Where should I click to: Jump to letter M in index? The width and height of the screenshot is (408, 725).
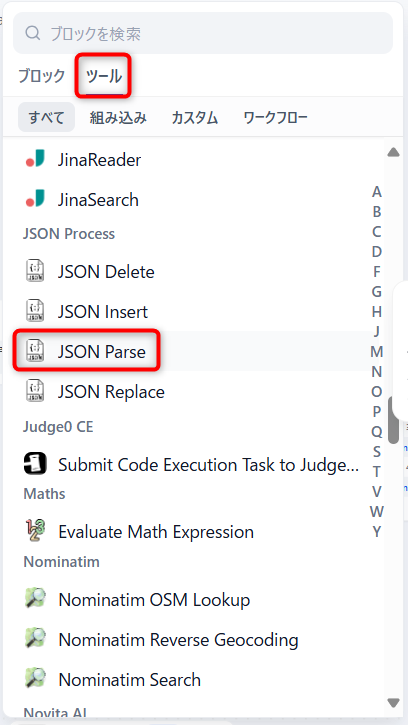tap(377, 351)
